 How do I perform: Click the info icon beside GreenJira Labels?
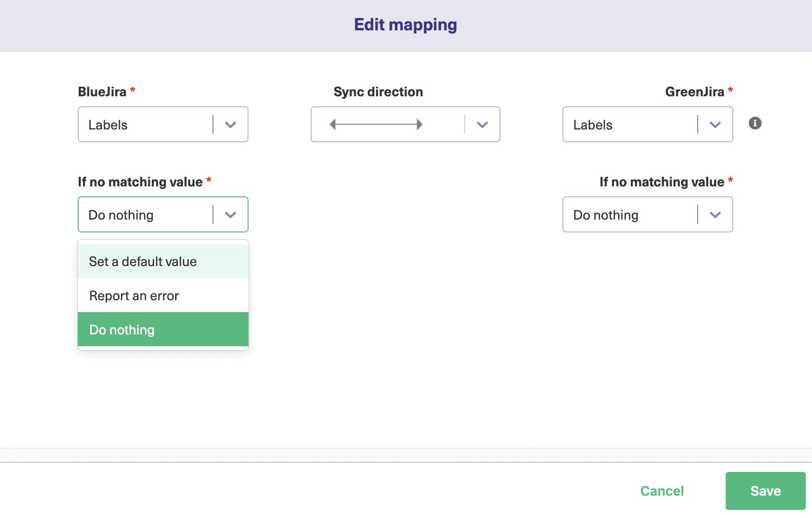(755, 123)
